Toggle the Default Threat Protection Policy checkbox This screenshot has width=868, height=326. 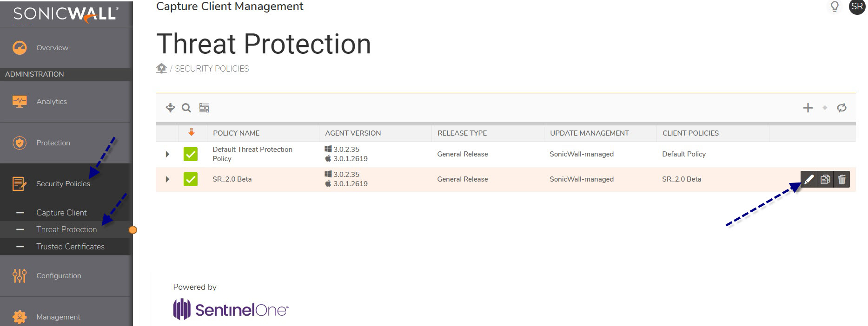point(191,154)
